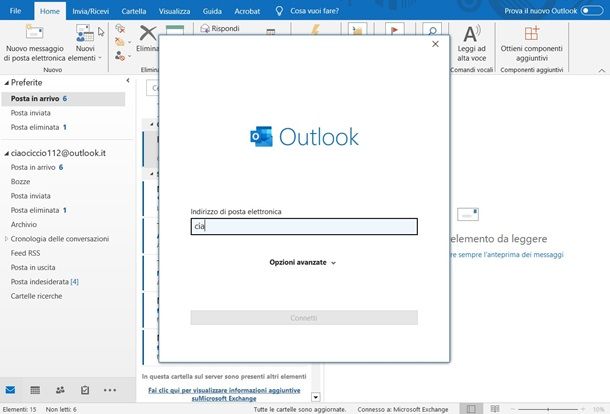Image resolution: width=610 pixels, height=414 pixels.
Task: Click the three-dots navigation options icon
Action: click(x=110, y=390)
